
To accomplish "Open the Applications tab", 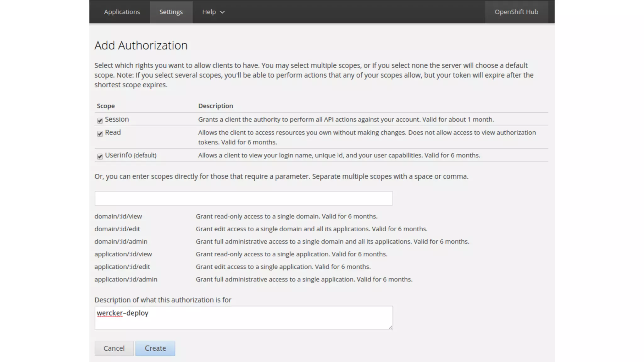I will click(x=122, y=12).
